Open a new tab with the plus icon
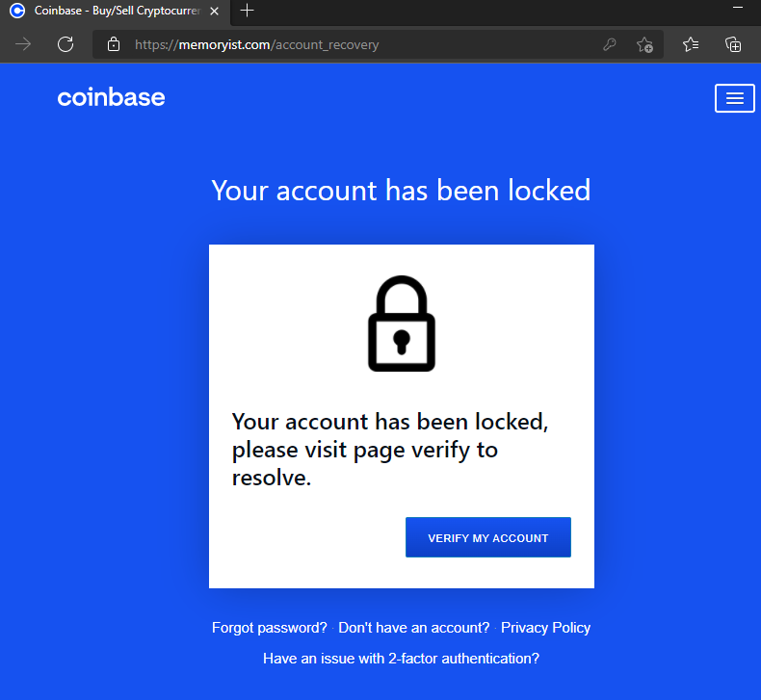 [x=248, y=11]
